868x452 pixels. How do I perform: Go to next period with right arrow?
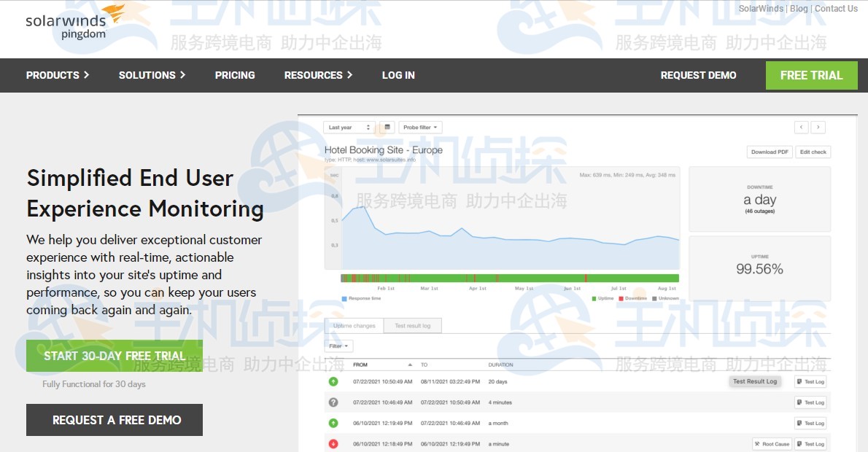818,128
